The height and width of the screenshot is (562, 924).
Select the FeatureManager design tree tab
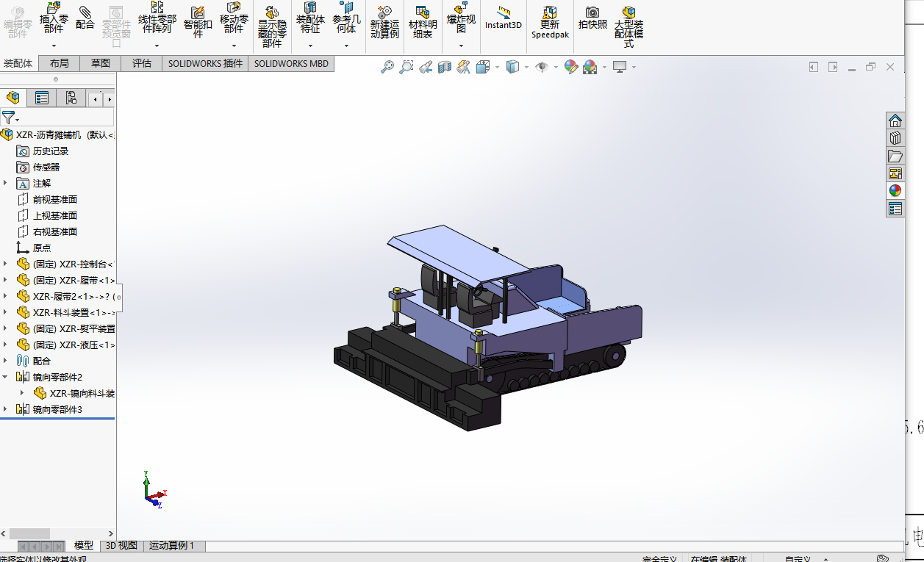[13, 98]
